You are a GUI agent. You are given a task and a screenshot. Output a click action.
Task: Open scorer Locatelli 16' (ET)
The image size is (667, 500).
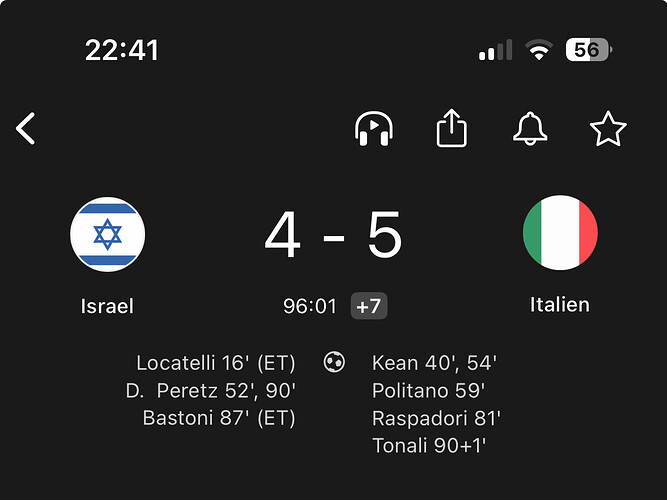click(x=215, y=362)
